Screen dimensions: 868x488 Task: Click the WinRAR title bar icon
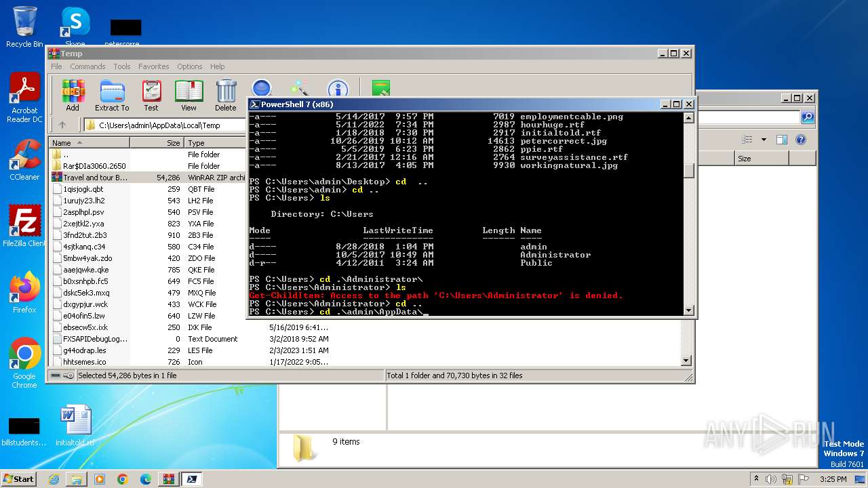click(54, 54)
